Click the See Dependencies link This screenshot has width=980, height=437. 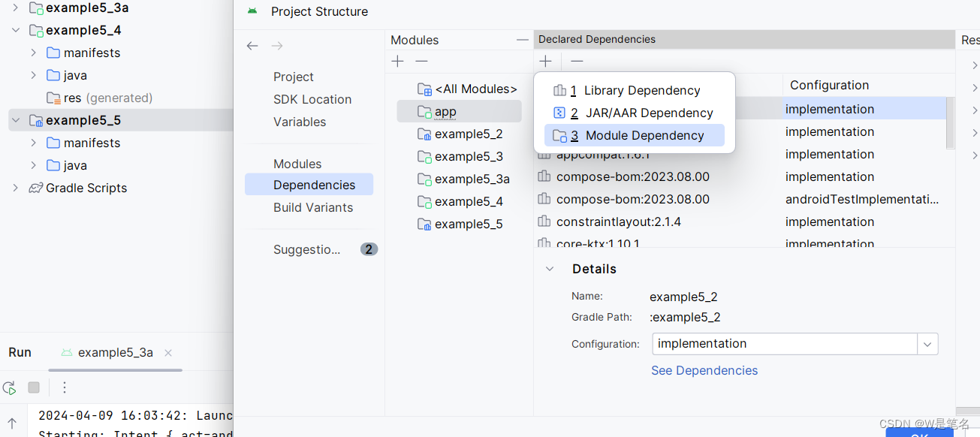(704, 370)
